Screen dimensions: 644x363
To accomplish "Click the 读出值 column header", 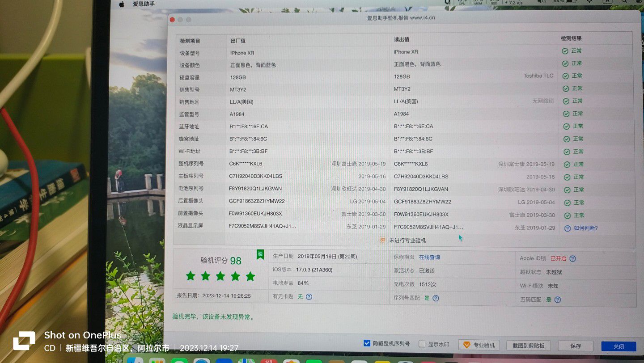I will coord(402,40).
